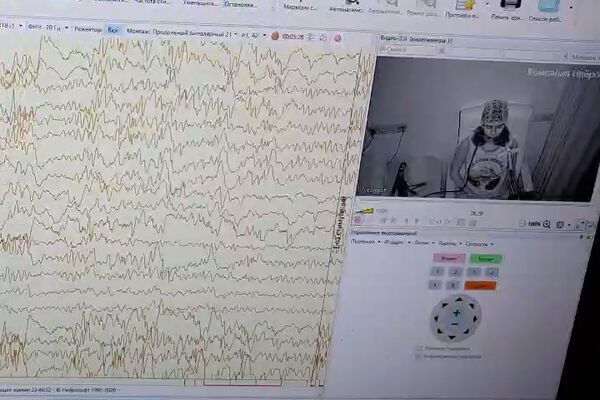
Task: Click the pink round icon right of the timer
Action: 338,38
